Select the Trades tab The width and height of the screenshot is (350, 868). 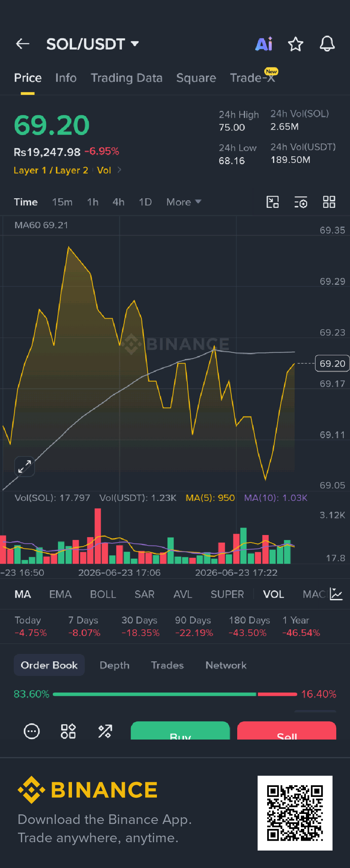pyautogui.click(x=167, y=665)
